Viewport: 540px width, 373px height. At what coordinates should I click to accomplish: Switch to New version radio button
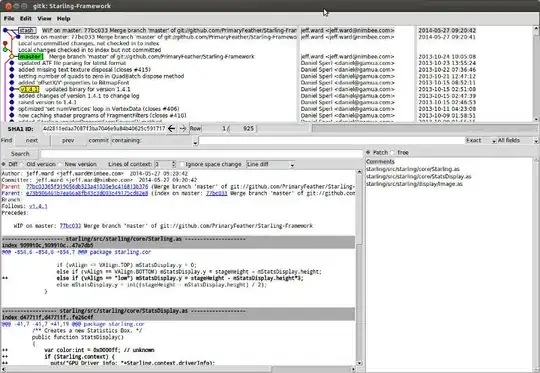coord(60,164)
